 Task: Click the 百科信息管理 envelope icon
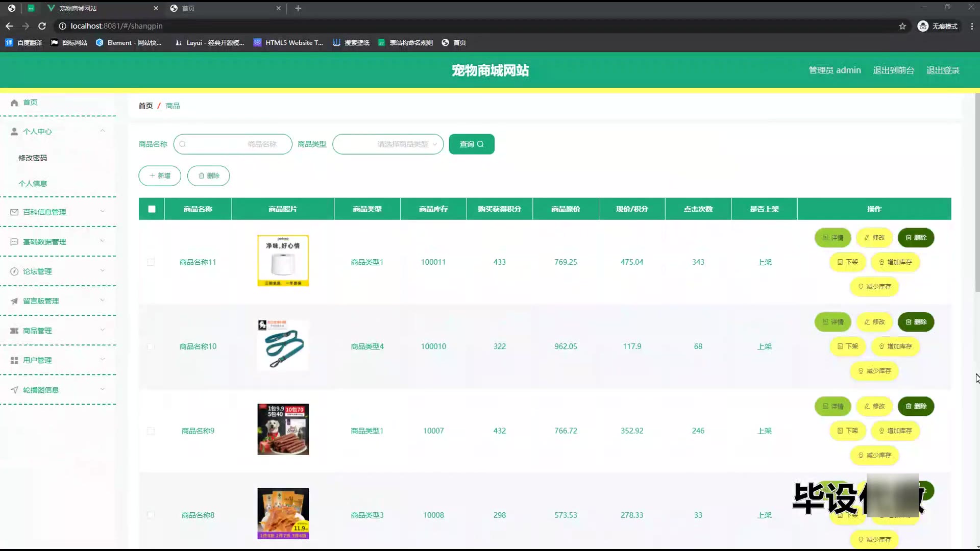[x=14, y=212]
